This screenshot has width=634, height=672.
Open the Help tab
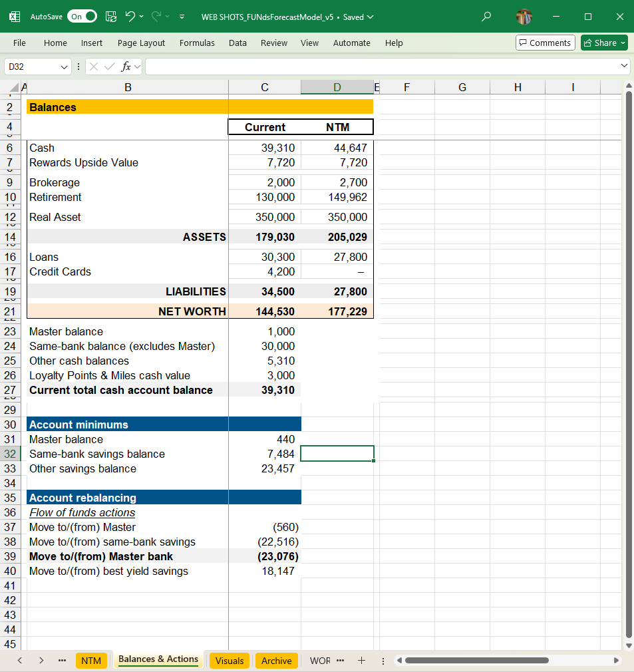click(394, 43)
